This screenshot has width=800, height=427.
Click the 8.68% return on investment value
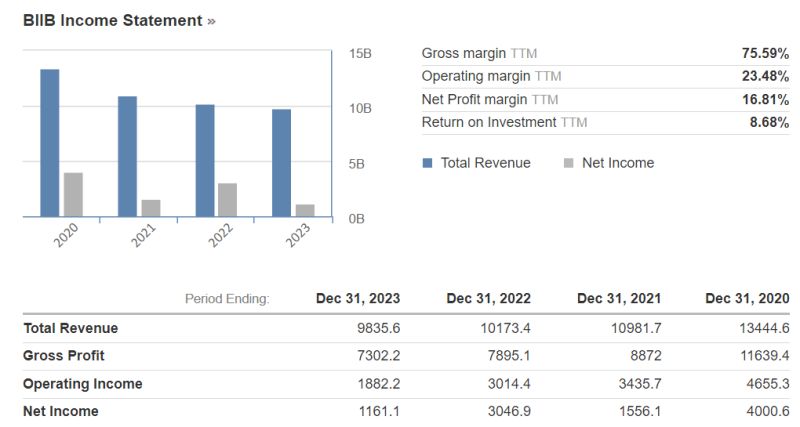pos(769,122)
